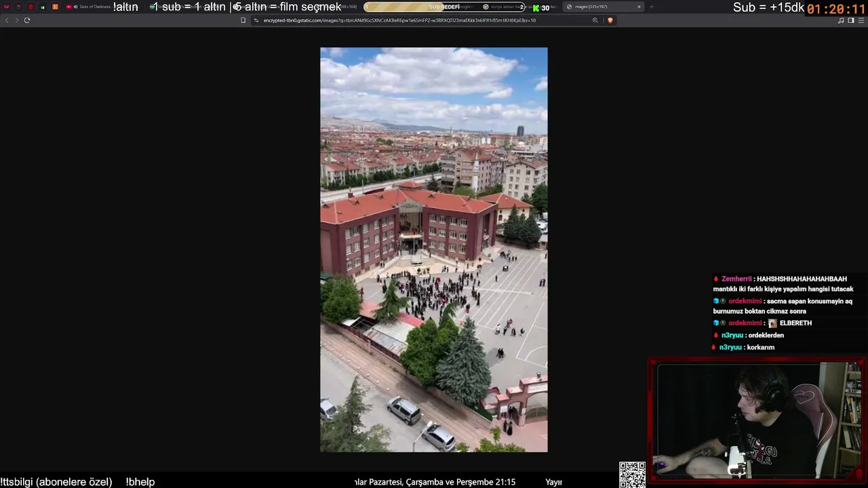Open the Brave Shields lion icon

tap(610, 20)
